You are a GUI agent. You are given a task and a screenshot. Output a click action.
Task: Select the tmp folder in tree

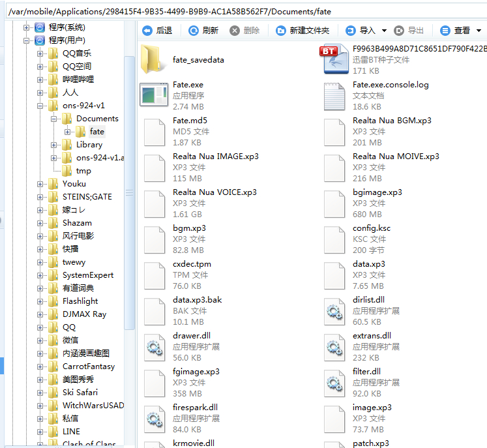tap(77, 171)
